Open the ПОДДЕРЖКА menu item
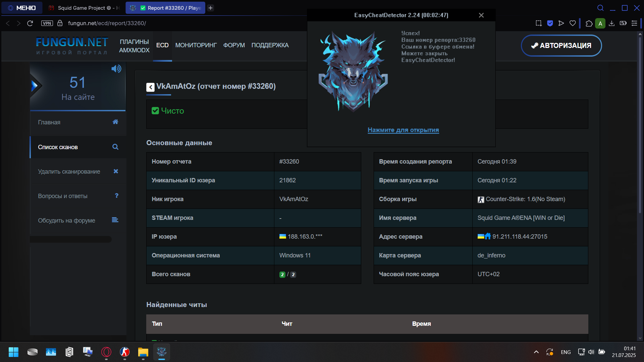Screen dimensions: 644x362 [x=270, y=45]
